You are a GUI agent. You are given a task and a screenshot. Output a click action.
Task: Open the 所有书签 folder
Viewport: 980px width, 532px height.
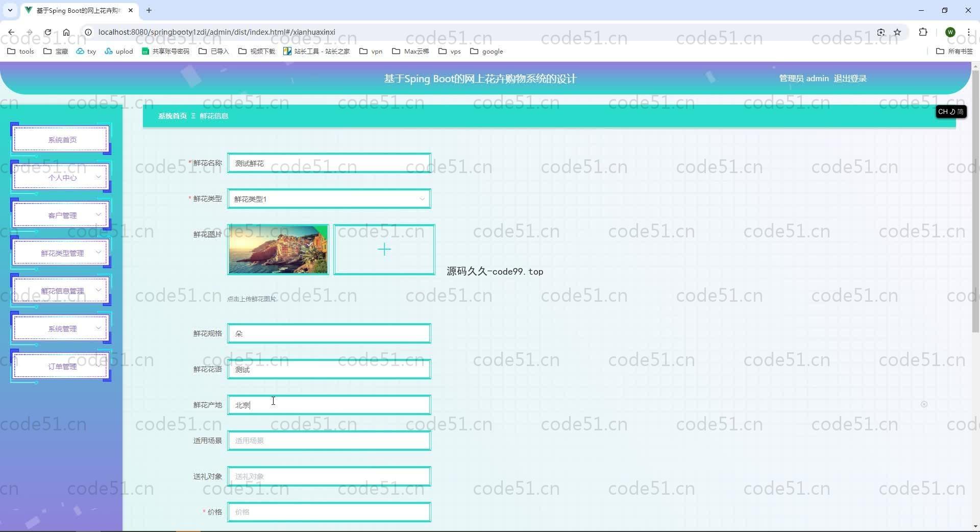954,51
